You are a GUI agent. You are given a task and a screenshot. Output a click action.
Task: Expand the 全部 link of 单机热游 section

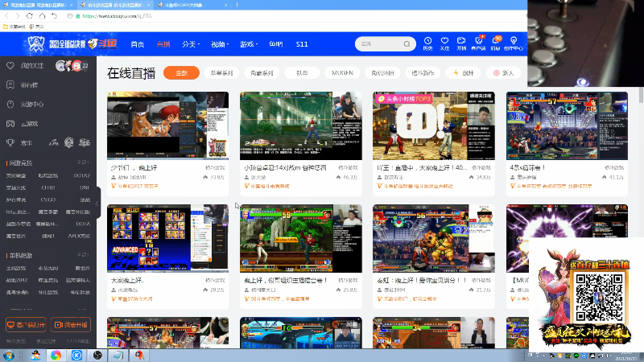[x=83, y=255]
